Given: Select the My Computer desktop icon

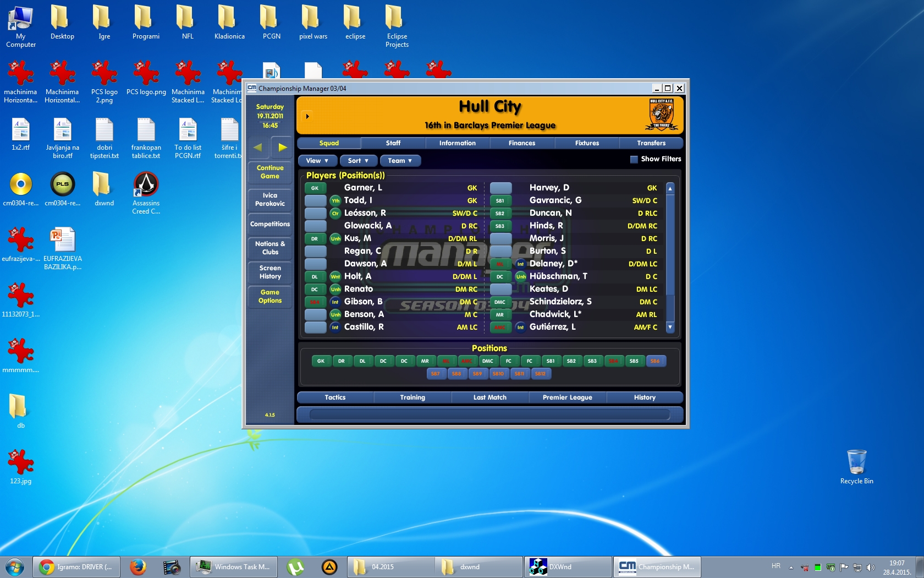Looking at the screenshot, I should [x=21, y=26].
